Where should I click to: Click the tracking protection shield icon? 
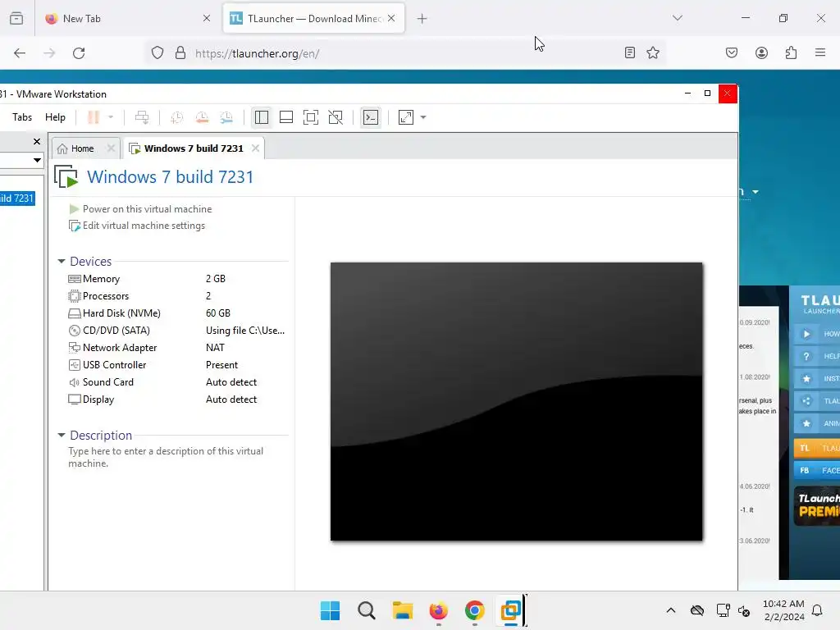157,53
